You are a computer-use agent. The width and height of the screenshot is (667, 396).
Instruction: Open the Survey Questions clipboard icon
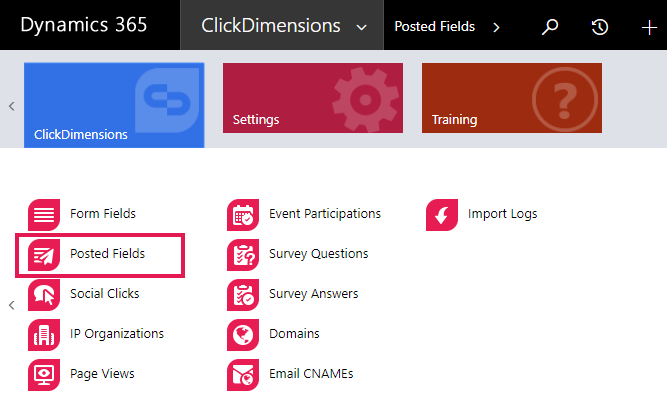243,254
